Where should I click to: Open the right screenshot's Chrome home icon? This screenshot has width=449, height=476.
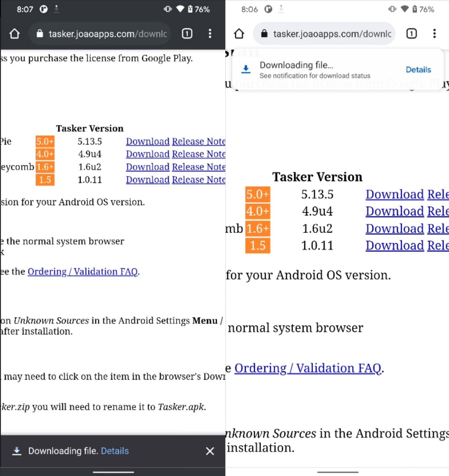tap(239, 33)
